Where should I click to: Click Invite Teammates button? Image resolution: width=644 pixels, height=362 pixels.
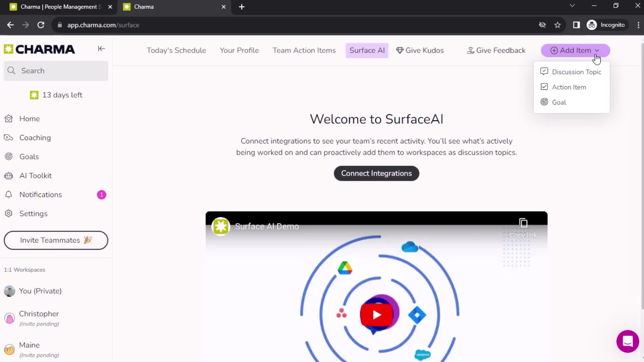(x=56, y=240)
